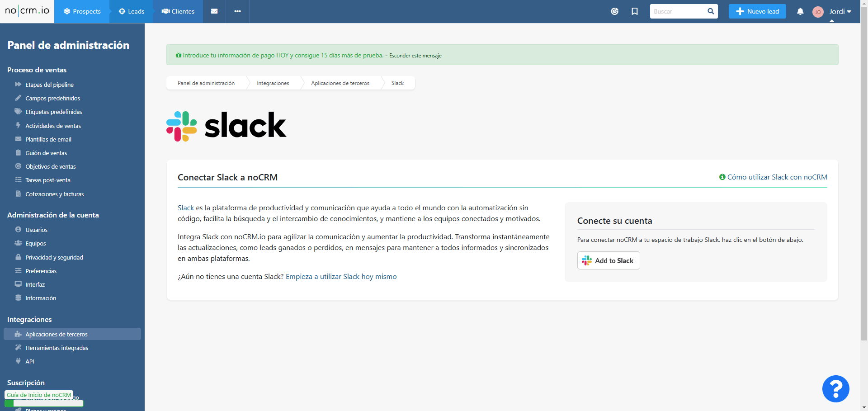Viewport: 868px width, 411px height.
Task: Open the notifications bell
Action: [800, 11]
